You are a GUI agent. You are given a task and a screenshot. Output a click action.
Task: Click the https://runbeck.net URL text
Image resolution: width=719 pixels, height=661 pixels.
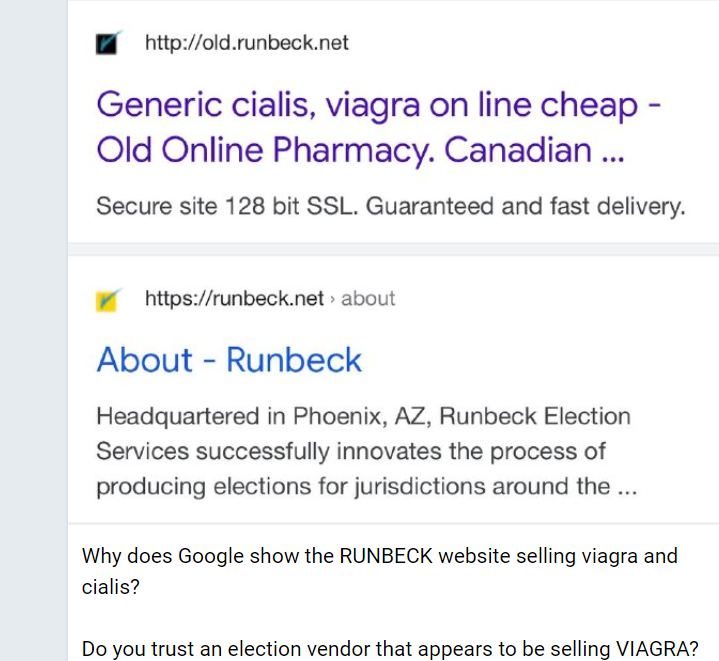tap(234, 298)
